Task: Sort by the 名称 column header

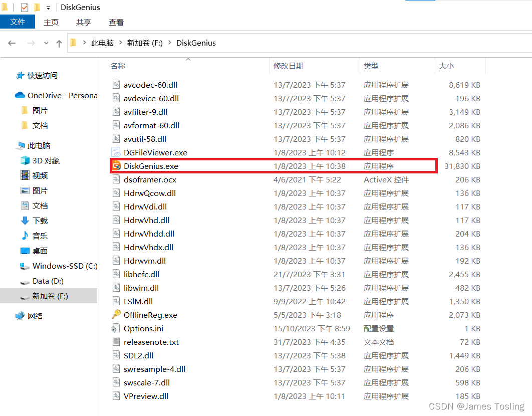Action: pos(118,66)
